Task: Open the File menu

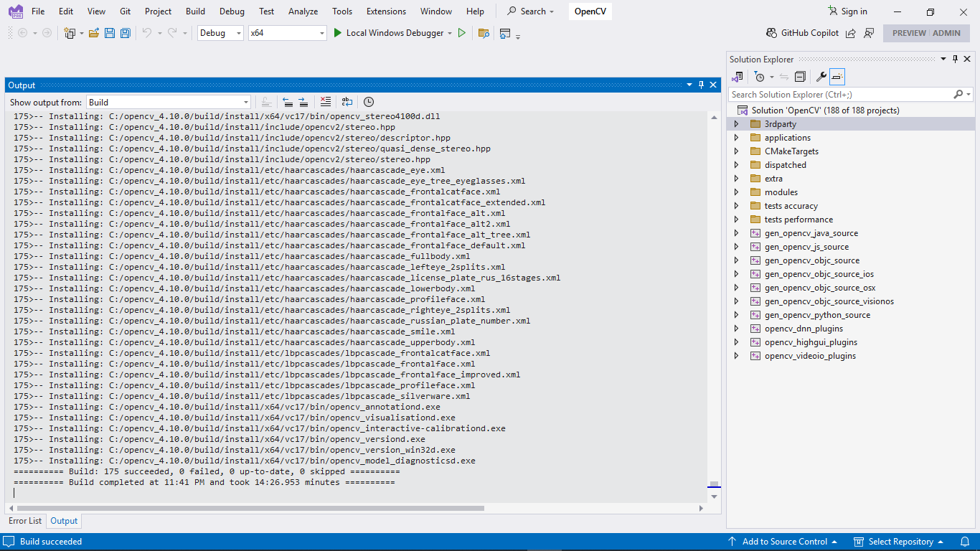Action: (x=38, y=11)
